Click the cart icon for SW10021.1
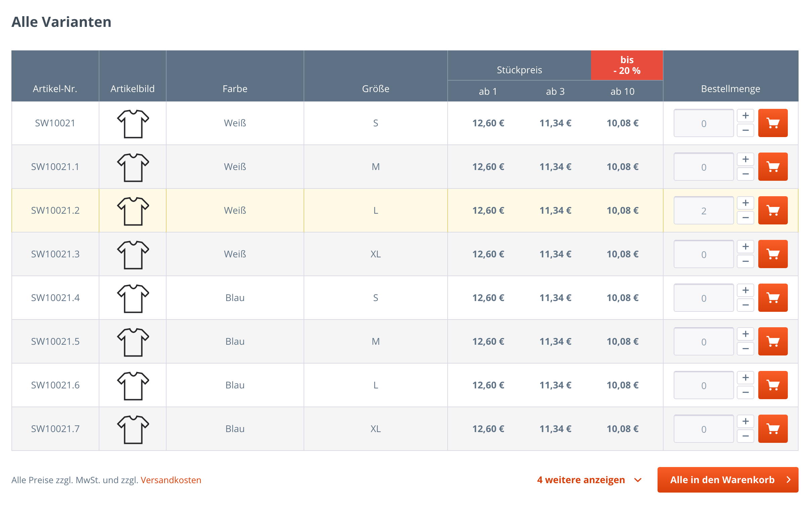This screenshot has width=812, height=506. click(773, 167)
